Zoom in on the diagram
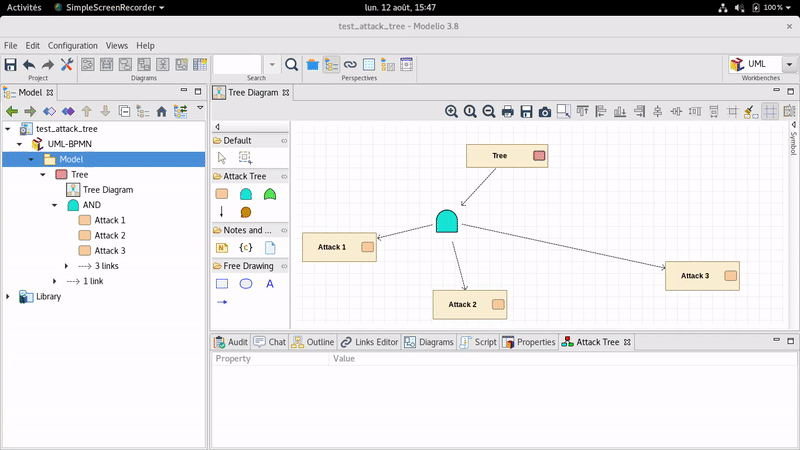Image resolution: width=800 pixels, height=450 pixels. tap(451, 112)
